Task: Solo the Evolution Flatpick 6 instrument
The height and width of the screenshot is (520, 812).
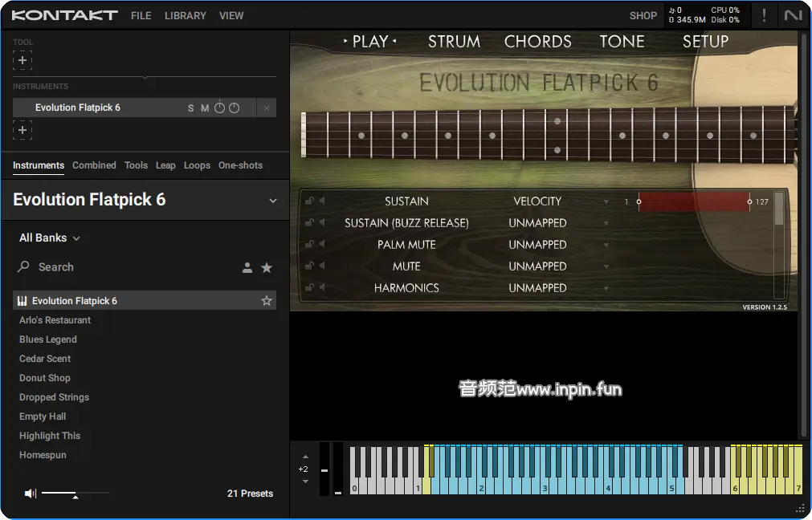Action: coord(190,108)
